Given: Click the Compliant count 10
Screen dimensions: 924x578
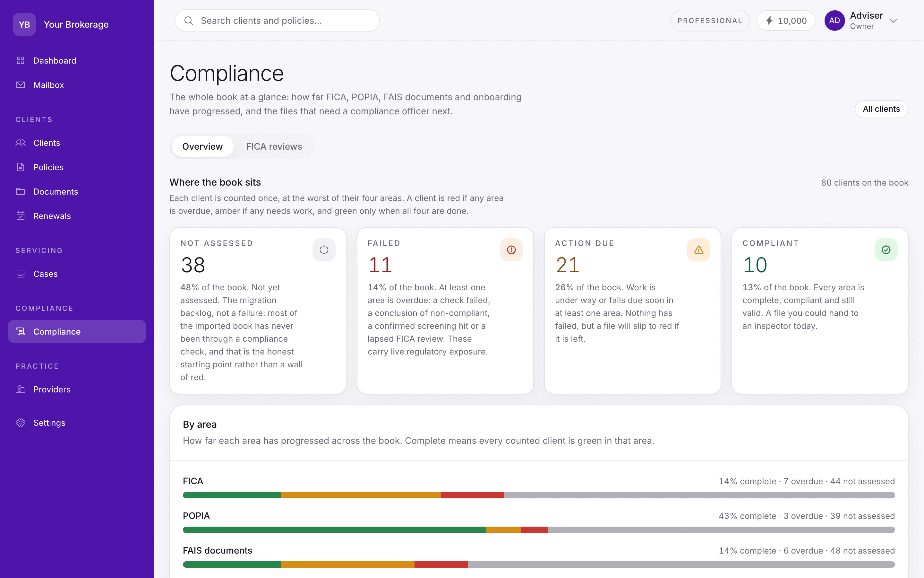Looking at the screenshot, I should pos(755,265).
